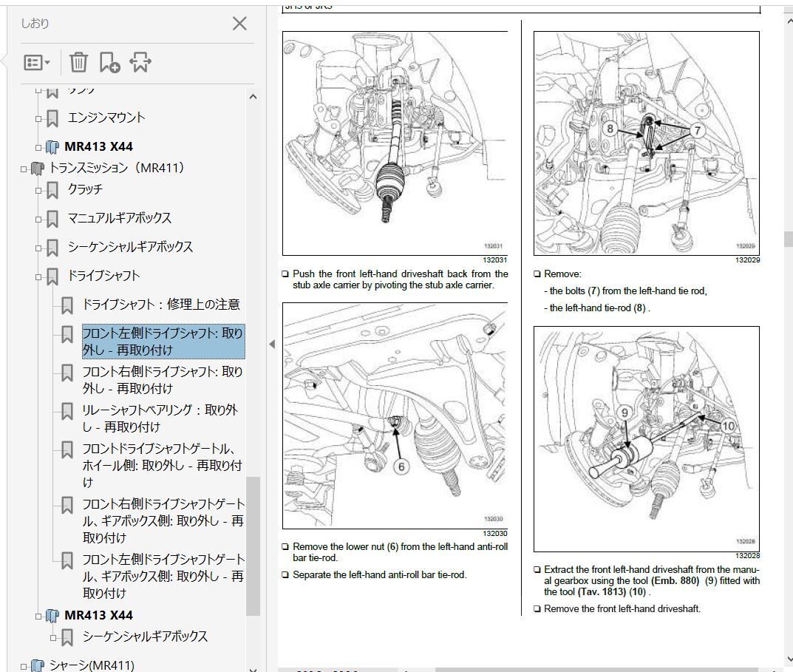Select フロント左側ドライブシャフト: 取り外し bookmark

(x=163, y=342)
